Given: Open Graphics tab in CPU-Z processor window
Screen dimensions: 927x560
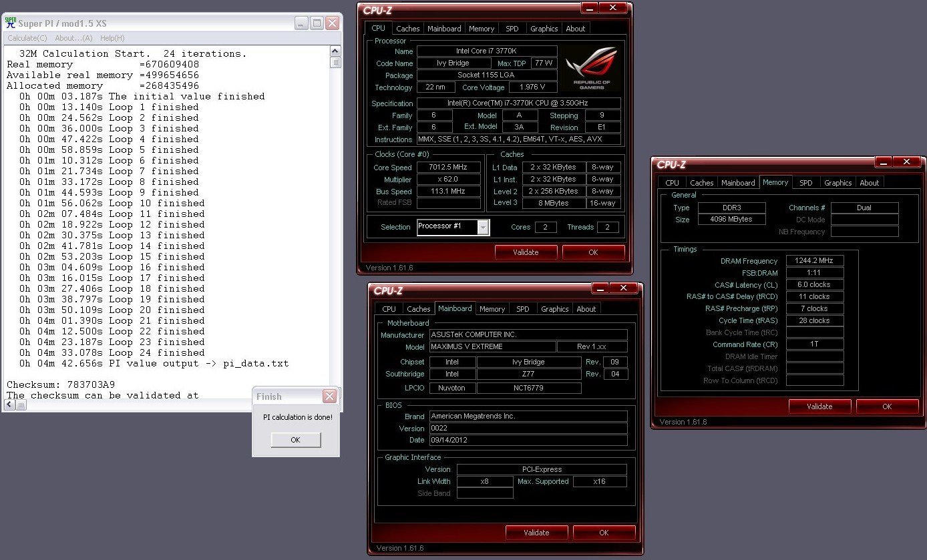Looking at the screenshot, I should [544, 29].
